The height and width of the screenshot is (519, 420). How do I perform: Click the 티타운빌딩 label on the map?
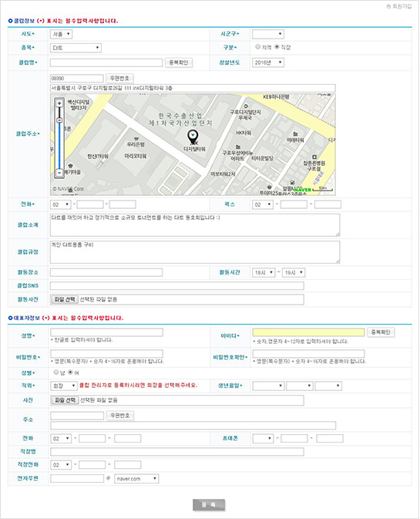pyautogui.click(x=262, y=158)
